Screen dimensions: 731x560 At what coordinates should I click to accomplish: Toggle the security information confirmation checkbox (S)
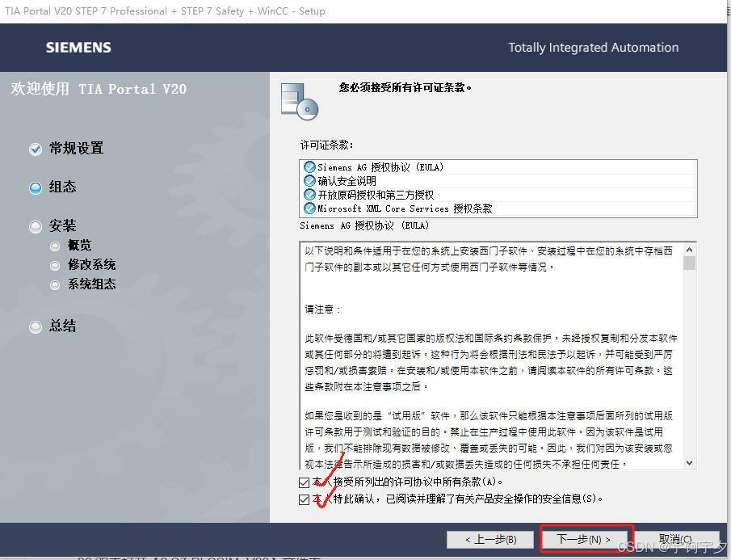(304, 499)
